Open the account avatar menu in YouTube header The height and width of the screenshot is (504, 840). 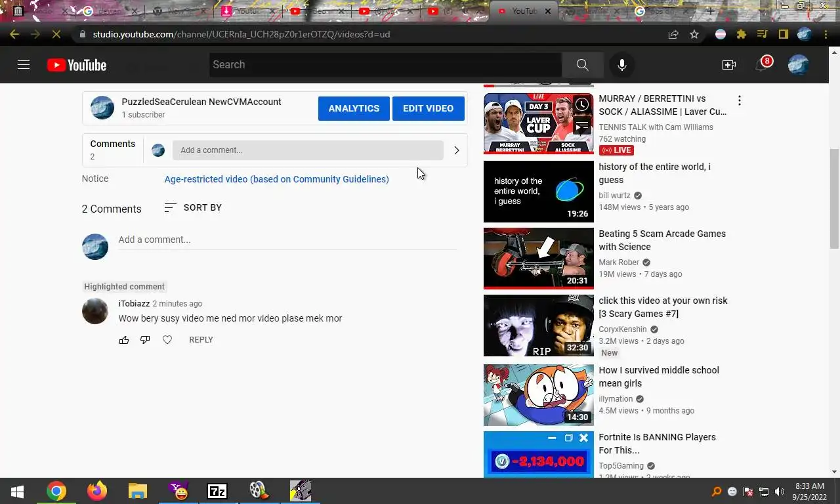coord(798,65)
